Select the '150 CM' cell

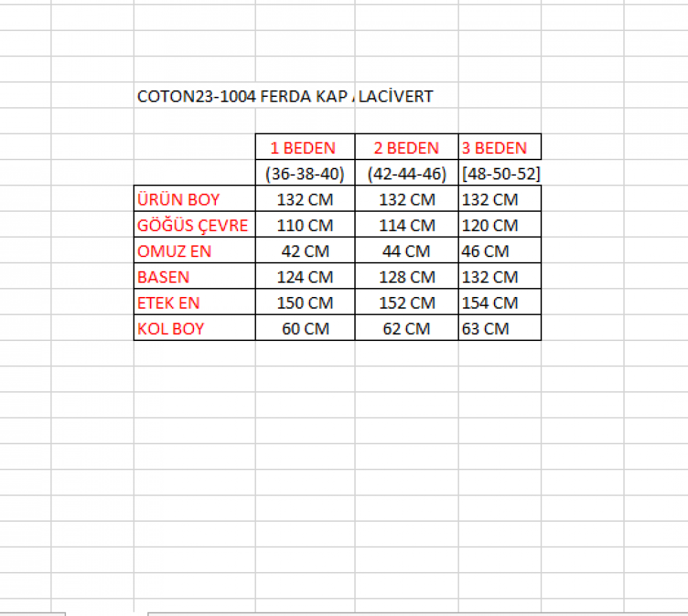(x=305, y=302)
